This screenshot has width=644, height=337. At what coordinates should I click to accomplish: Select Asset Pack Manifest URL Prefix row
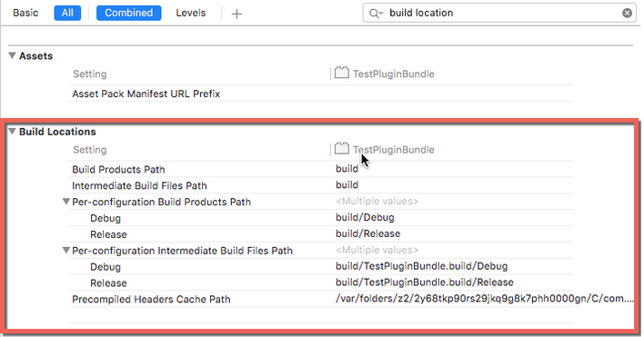click(x=320, y=94)
